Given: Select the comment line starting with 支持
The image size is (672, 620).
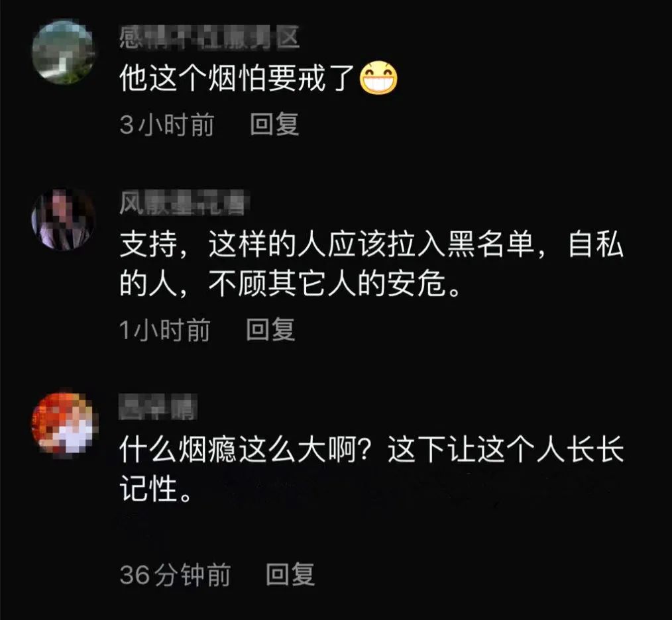Looking at the screenshot, I should (x=371, y=244).
